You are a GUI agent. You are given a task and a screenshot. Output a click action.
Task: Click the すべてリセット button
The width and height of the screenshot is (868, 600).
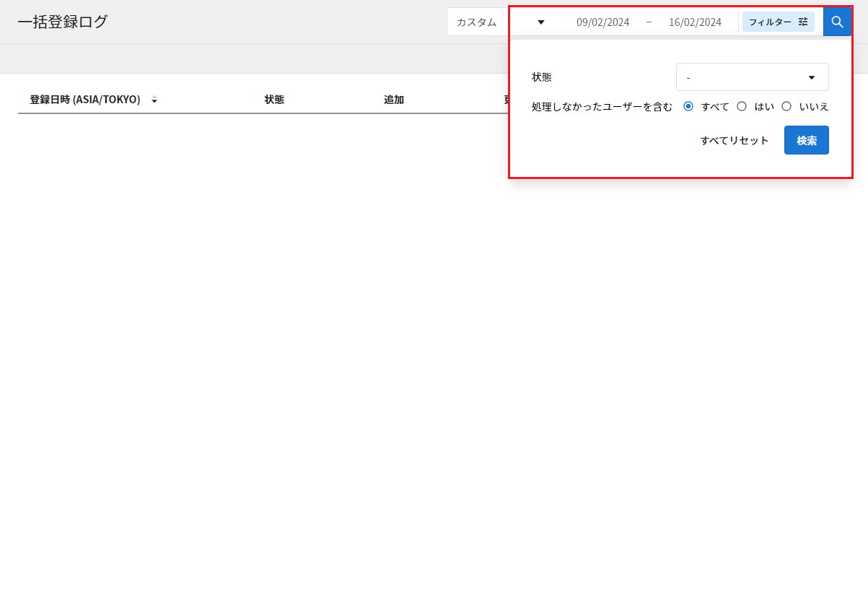click(735, 140)
